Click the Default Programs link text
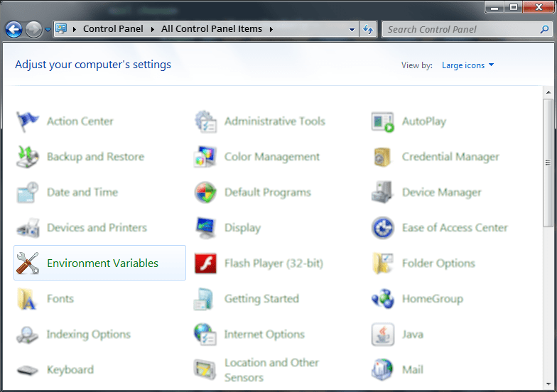 (x=268, y=192)
